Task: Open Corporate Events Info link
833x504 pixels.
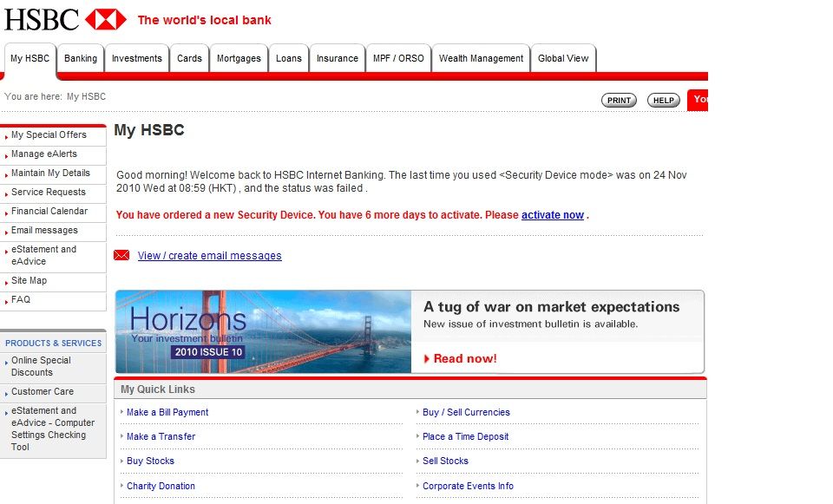Action: [x=468, y=486]
